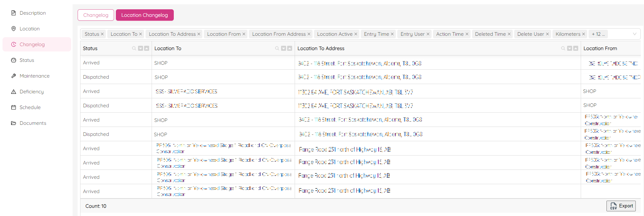Open the Description sidebar item
This screenshot has height=216, width=644.
(36, 13)
